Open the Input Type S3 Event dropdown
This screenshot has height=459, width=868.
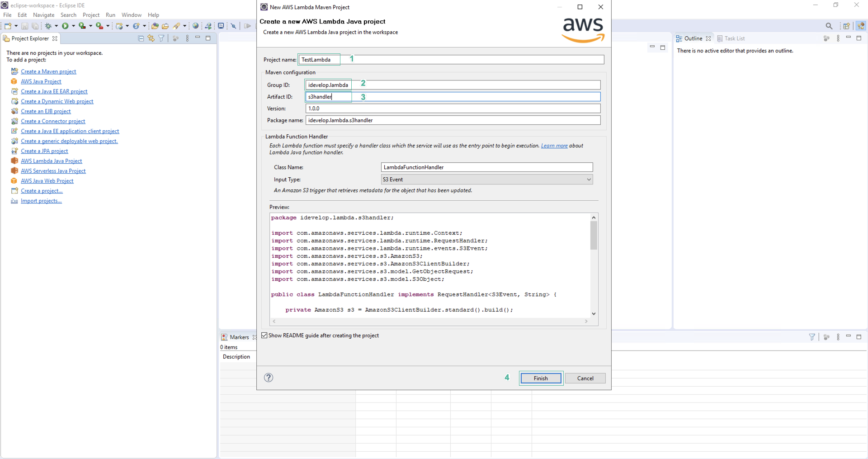click(x=487, y=180)
